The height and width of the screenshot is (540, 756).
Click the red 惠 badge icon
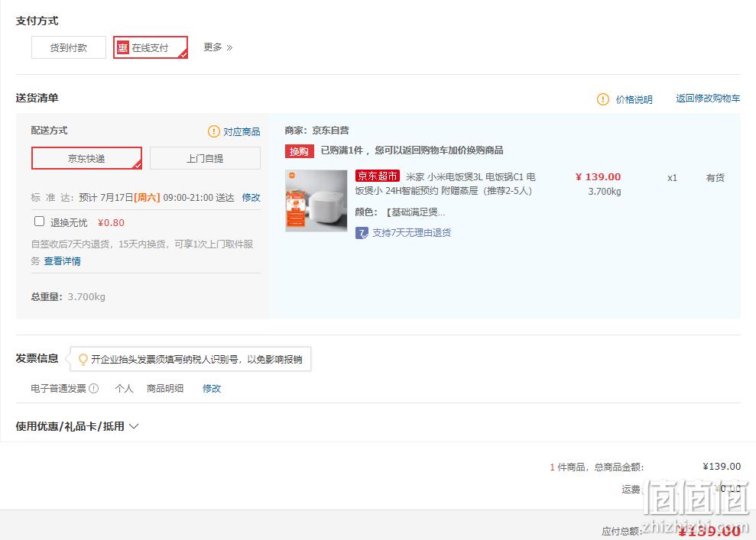point(123,47)
